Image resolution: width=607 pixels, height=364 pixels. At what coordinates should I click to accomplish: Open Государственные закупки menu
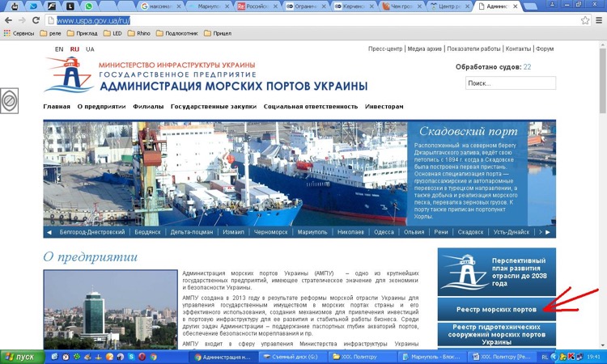[x=214, y=106]
